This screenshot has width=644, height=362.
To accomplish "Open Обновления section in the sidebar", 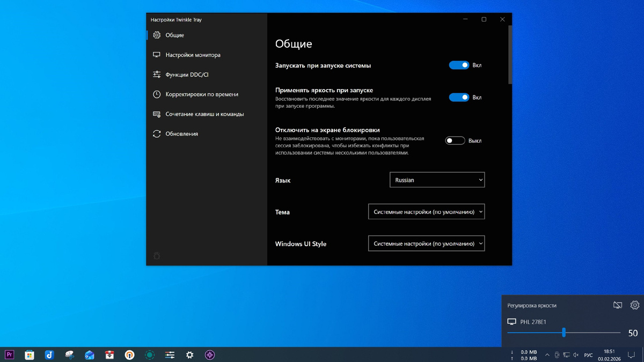I will [207, 134].
